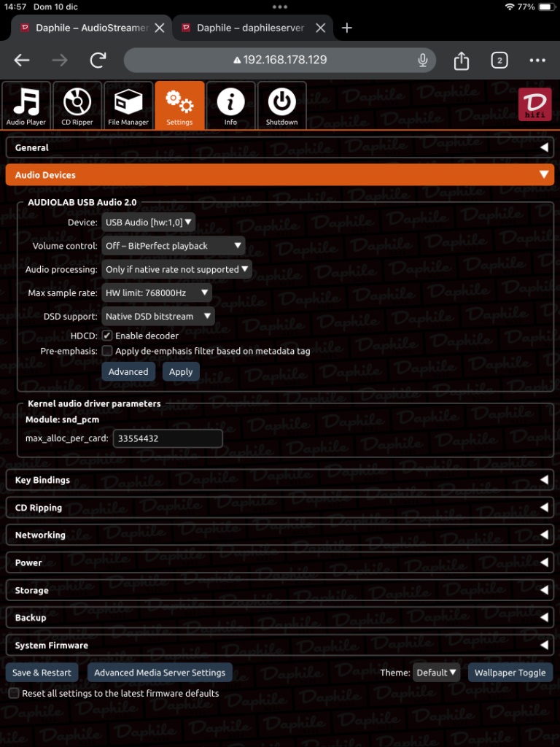The height and width of the screenshot is (747, 560).
Task: Open the File Manager section
Action: 128,105
